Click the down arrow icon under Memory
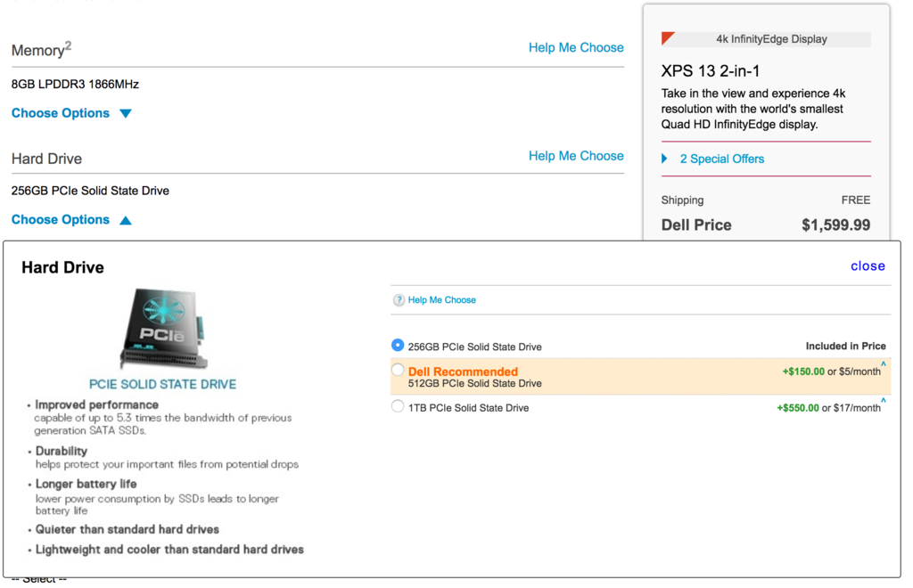 125,113
